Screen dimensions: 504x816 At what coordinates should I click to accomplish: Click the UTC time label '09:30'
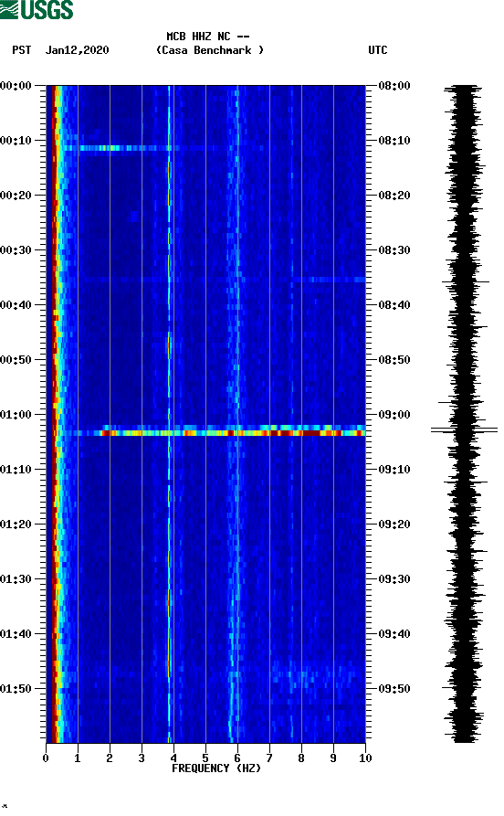click(x=394, y=579)
